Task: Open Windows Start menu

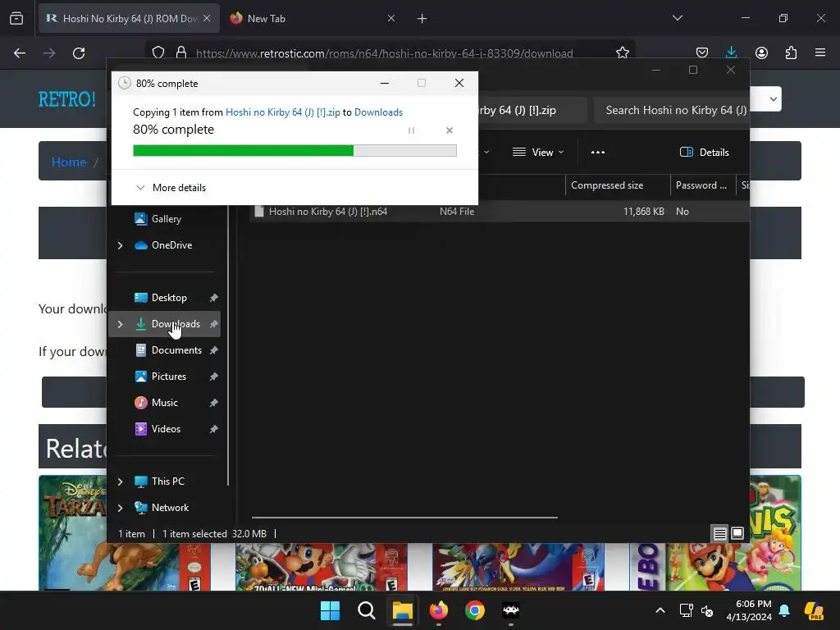Action: pos(330,610)
